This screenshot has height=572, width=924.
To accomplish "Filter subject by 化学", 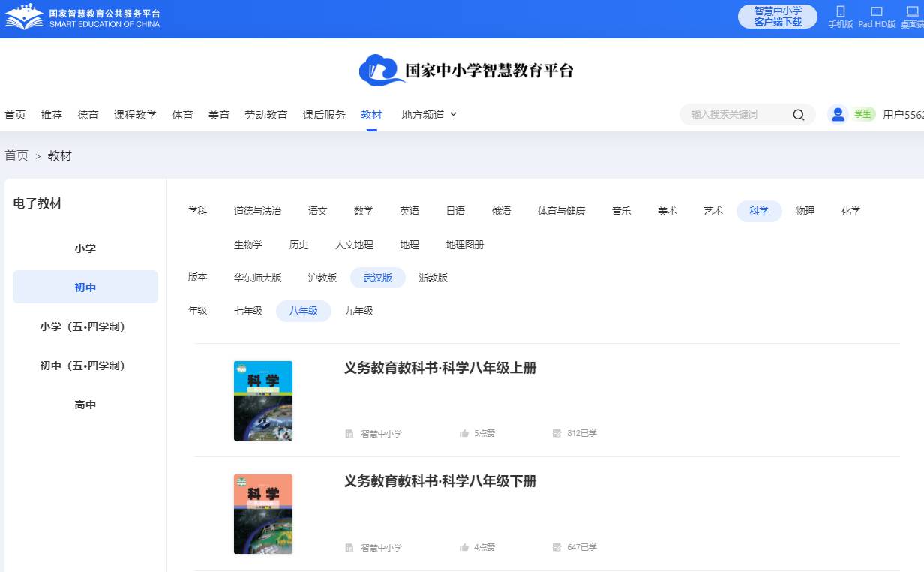I will click(x=850, y=211).
